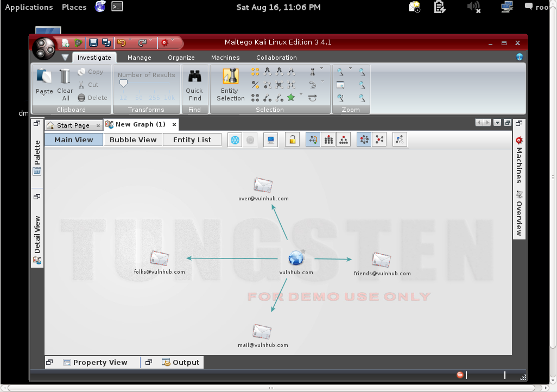557x392 pixels.
Task: Toggle the padlock lock button
Action: [x=293, y=140]
